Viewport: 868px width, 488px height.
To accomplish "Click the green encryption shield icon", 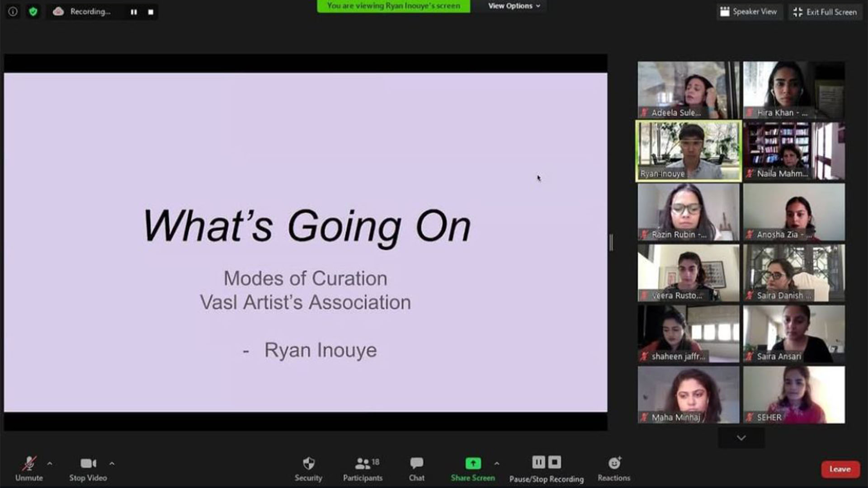I will (33, 12).
